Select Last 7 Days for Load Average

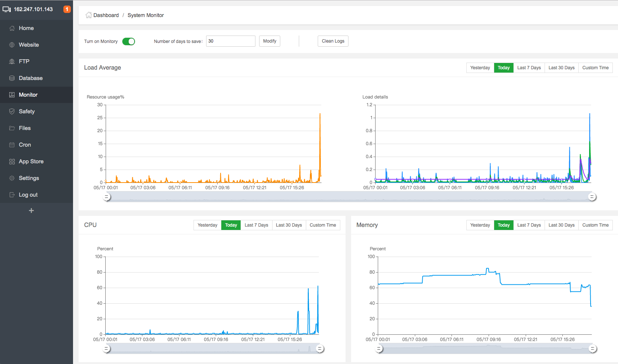(529, 68)
